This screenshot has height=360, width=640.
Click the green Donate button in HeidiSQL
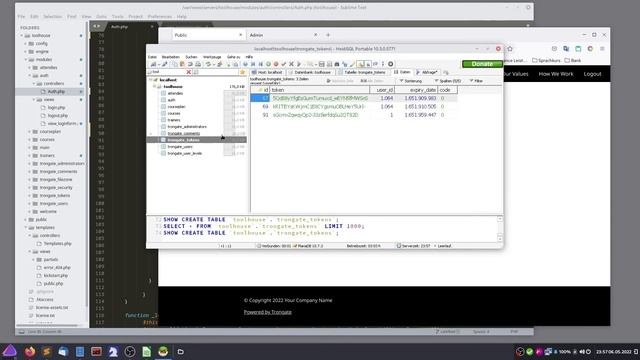pyautogui.click(x=482, y=64)
